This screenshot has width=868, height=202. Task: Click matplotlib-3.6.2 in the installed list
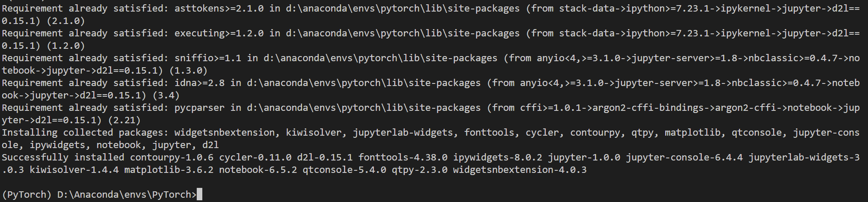[169, 170]
